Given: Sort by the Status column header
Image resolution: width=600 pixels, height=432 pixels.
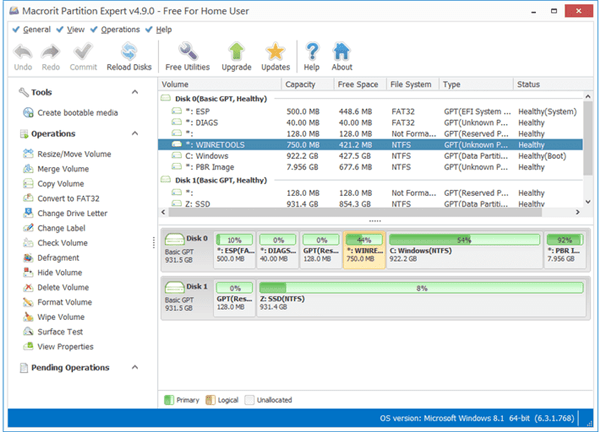Looking at the screenshot, I should pos(553,84).
